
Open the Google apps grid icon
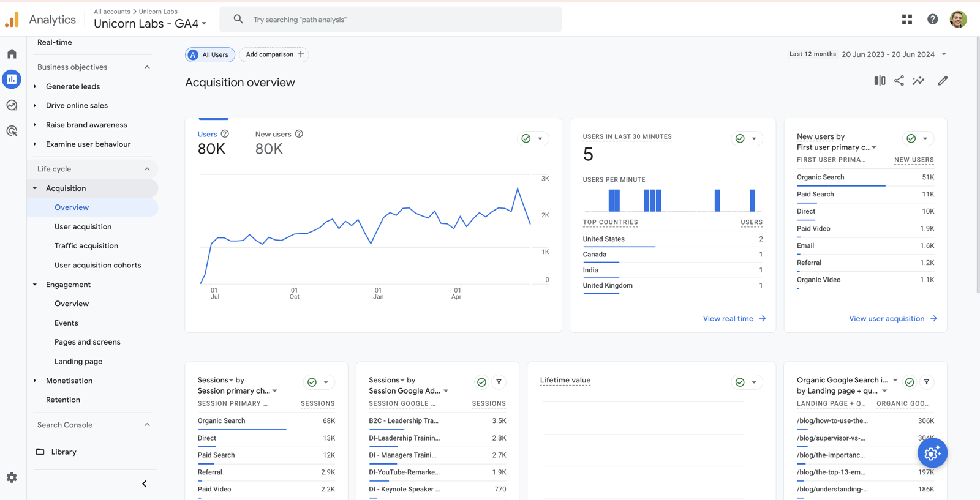(907, 20)
